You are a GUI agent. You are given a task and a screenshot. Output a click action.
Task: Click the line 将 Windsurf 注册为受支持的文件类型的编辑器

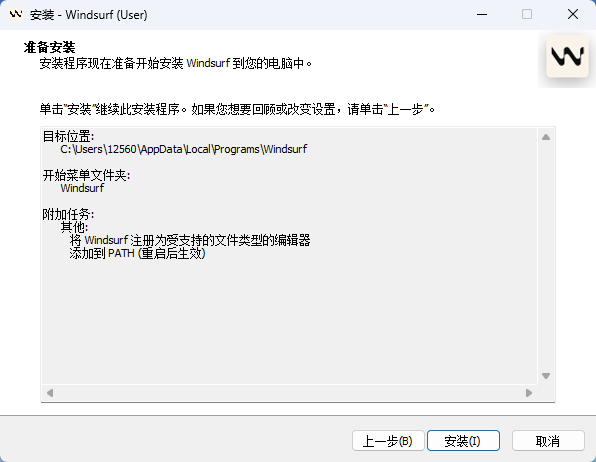pos(190,240)
